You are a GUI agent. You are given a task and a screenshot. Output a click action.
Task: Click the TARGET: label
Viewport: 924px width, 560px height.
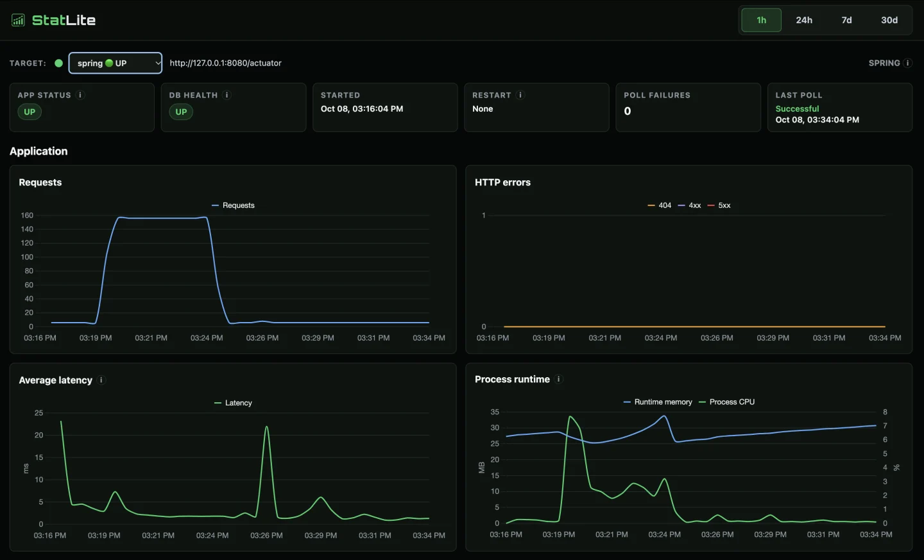[x=28, y=63]
